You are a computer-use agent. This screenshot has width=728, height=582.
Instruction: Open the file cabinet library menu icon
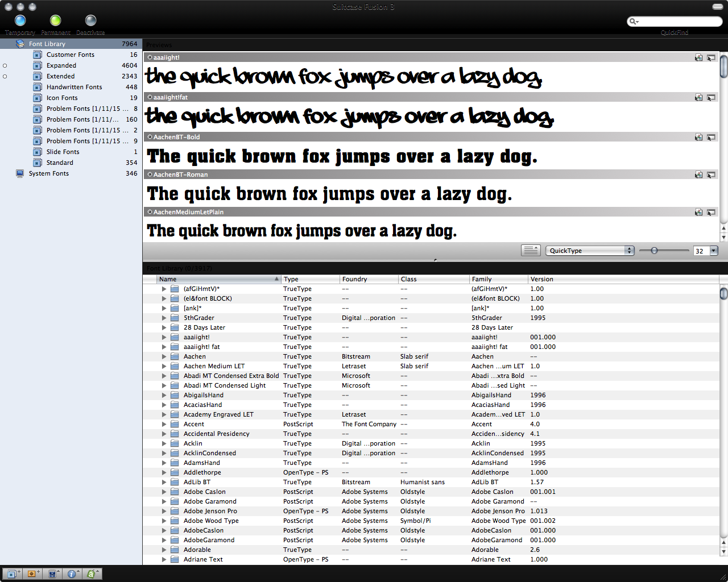point(52,573)
